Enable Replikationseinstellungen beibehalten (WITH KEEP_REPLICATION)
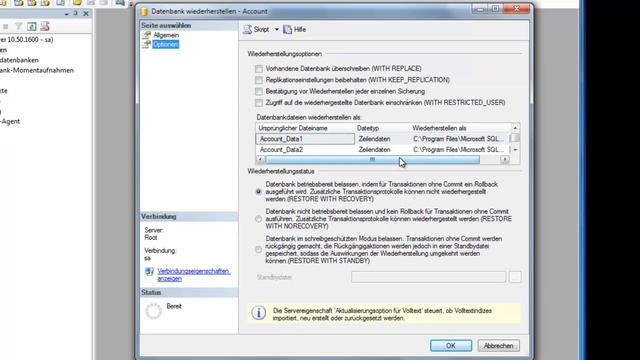 tap(259, 80)
